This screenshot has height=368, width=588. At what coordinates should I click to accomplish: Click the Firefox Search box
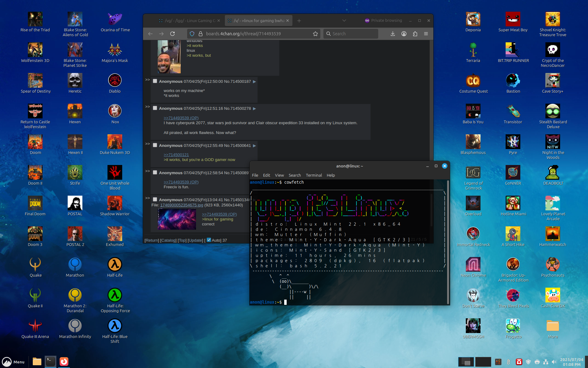(351, 34)
